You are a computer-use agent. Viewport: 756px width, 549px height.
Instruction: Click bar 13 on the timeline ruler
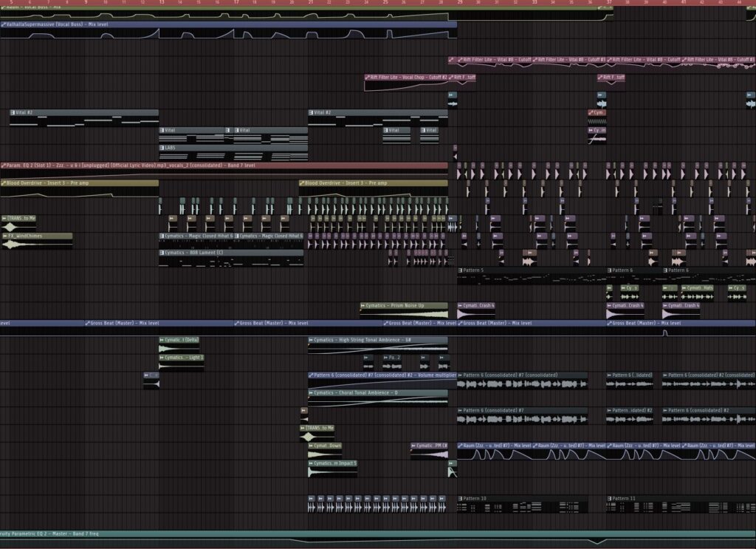pyautogui.click(x=161, y=2)
